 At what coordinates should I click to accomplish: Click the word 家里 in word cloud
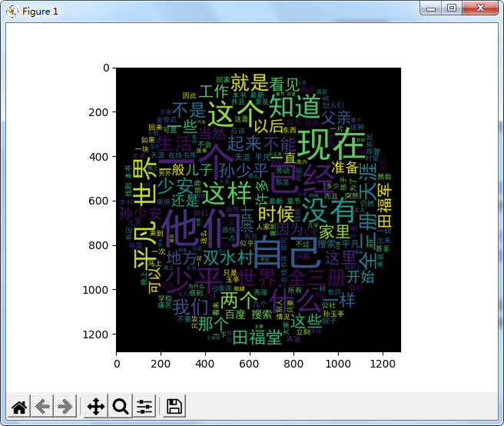[x=335, y=232]
